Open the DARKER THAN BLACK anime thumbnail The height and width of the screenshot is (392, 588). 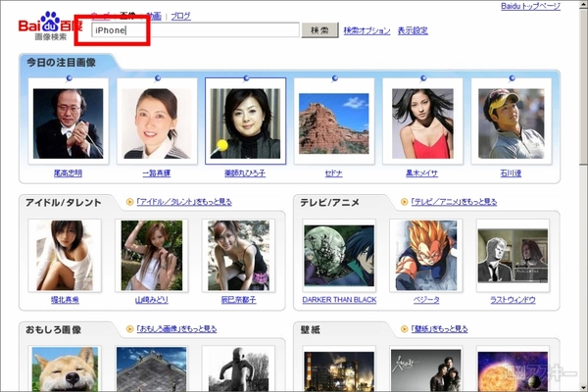coord(339,256)
